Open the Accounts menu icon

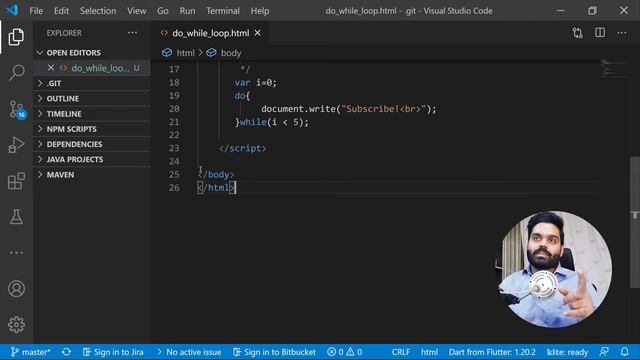point(16,289)
